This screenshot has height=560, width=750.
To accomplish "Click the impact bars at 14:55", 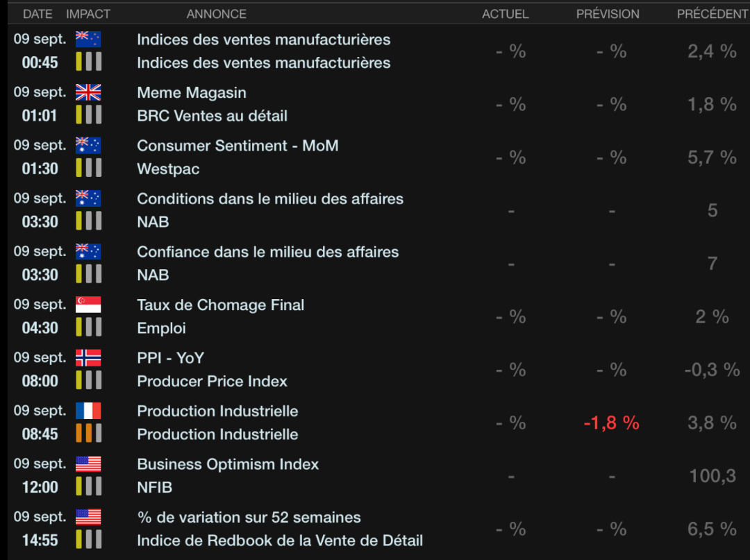I will point(88,540).
